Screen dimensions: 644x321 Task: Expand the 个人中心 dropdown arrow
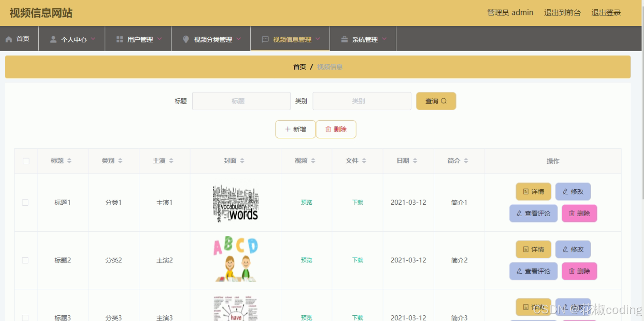tap(93, 39)
